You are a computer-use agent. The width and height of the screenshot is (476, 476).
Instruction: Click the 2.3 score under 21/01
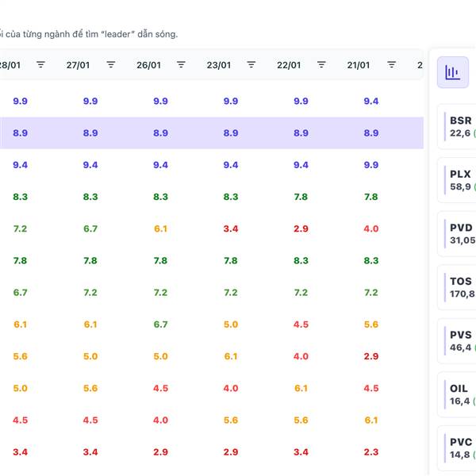371,452
